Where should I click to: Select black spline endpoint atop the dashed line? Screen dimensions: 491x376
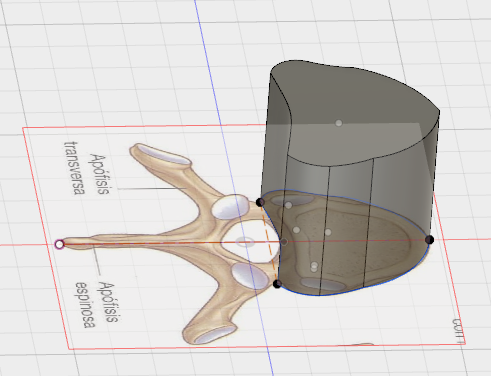[260, 202]
